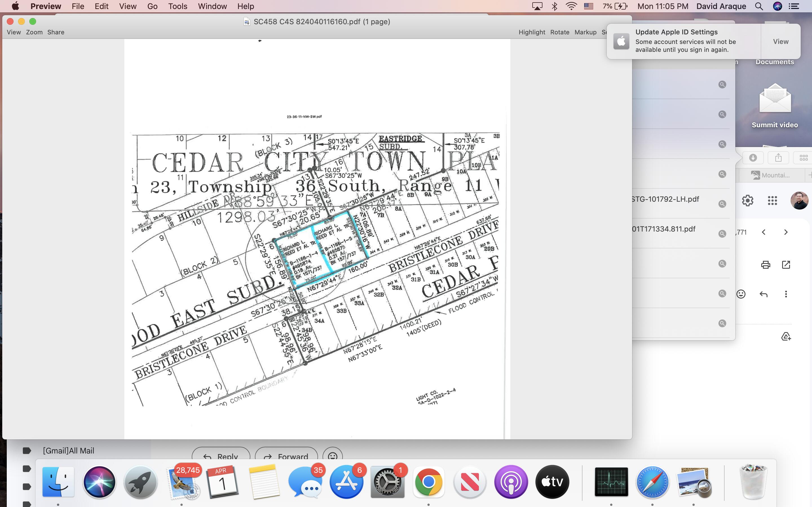Open Chrome from the Dock
This screenshot has width=812, height=507.
[429, 482]
